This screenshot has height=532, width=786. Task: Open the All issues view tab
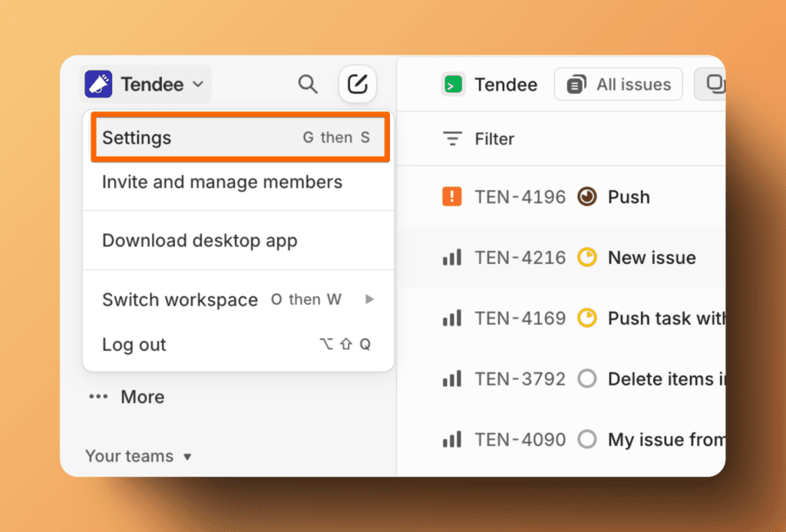coord(619,84)
